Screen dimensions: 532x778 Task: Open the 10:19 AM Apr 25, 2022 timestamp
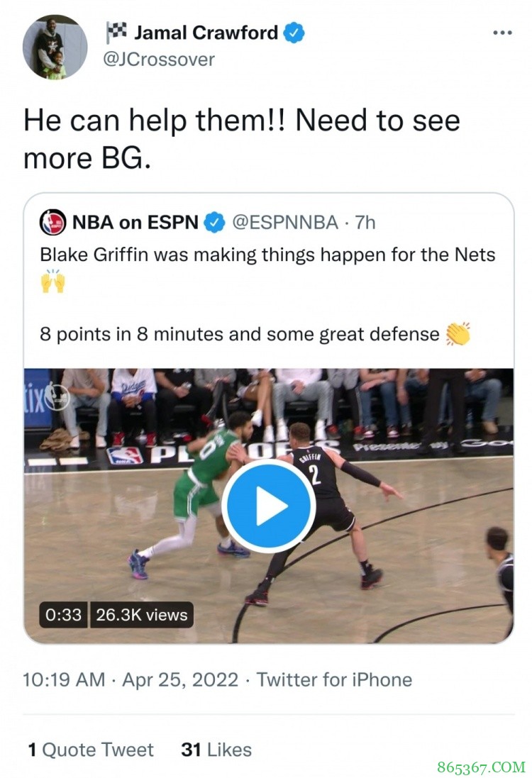pyautogui.click(x=131, y=679)
